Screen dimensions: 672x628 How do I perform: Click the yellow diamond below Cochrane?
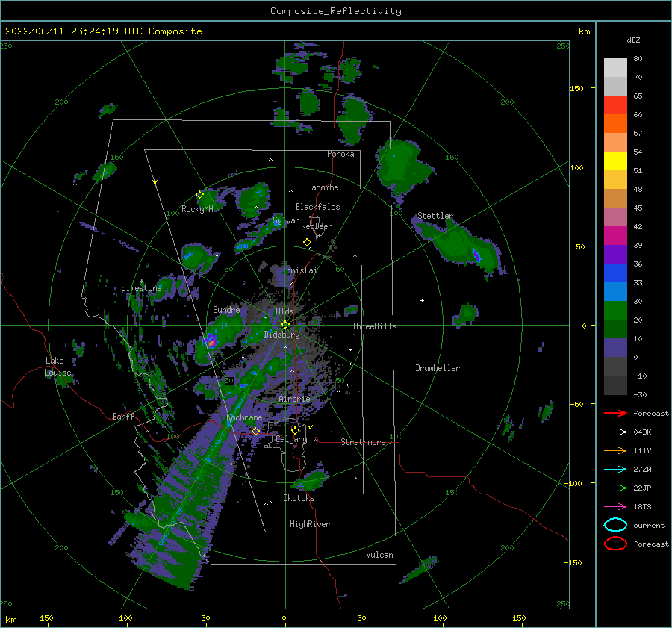[255, 432]
